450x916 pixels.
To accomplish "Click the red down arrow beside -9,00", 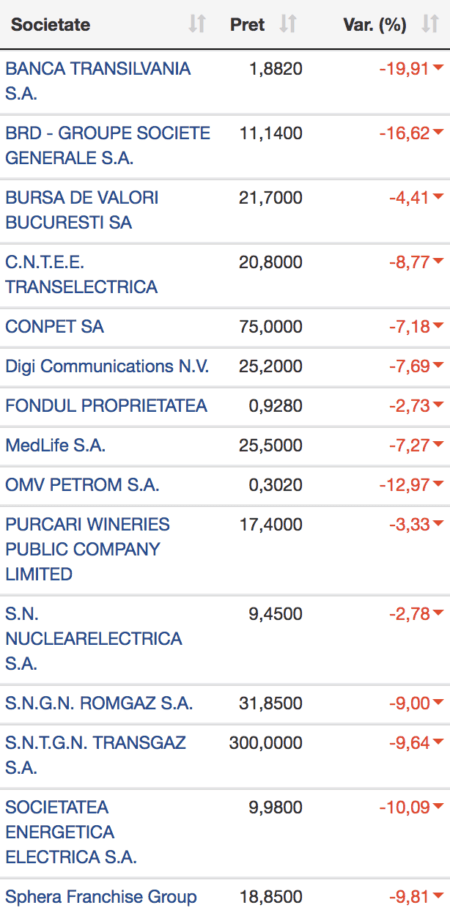I will [438, 703].
